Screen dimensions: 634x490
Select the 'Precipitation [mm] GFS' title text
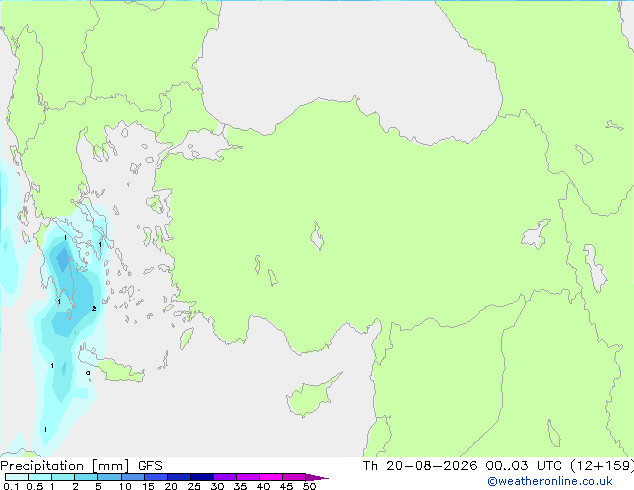pyautogui.click(x=81, y=466)
